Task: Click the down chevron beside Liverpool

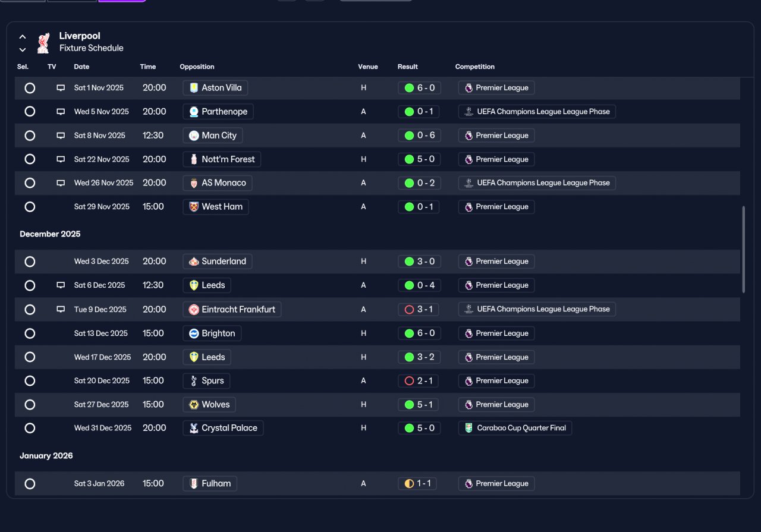Action: tap(23, 50)
